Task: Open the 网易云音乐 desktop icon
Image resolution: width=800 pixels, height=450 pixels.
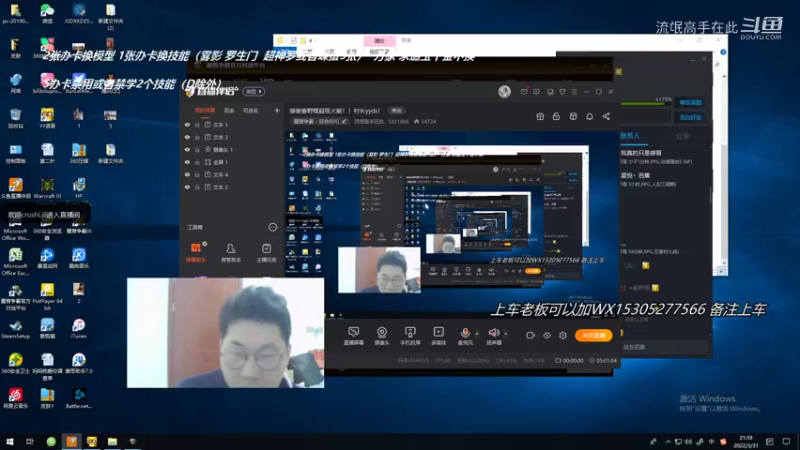Action: tap(16, 398)
